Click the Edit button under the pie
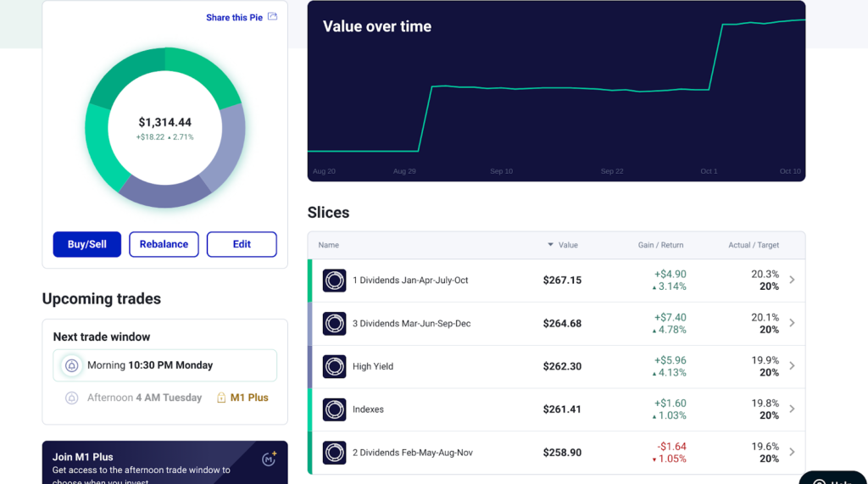The width and height of the screenshot is (868, 484). point(242,244)
